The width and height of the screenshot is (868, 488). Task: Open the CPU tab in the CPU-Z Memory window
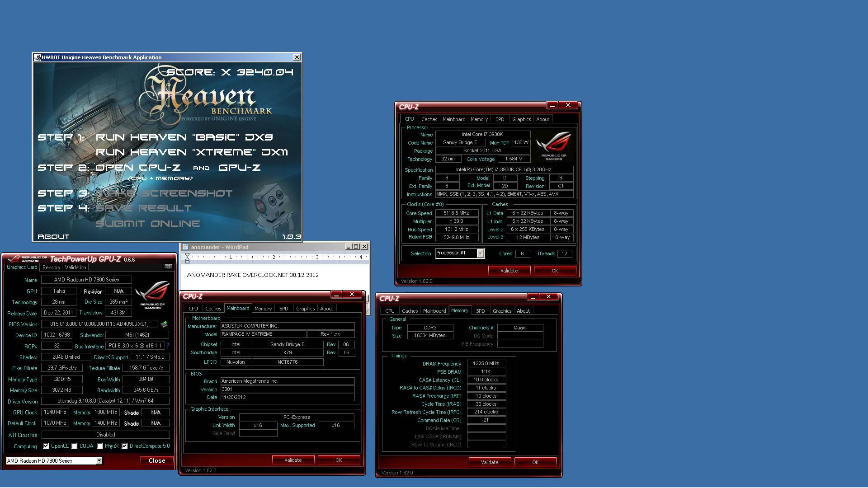[390, 311]
